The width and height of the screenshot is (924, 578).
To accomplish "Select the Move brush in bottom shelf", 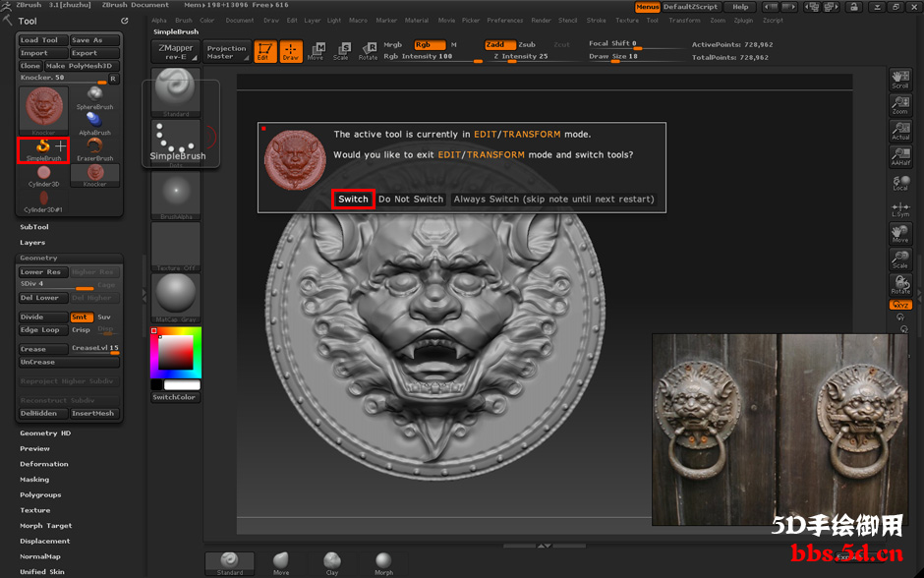I will (281, 563).
